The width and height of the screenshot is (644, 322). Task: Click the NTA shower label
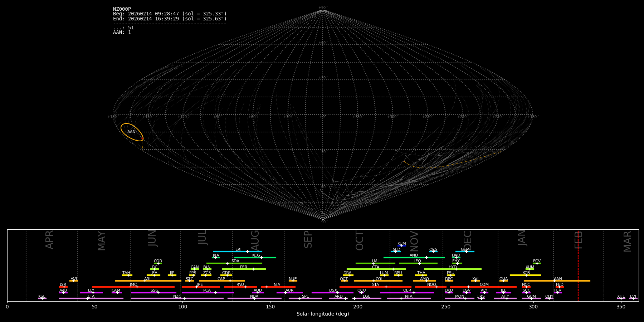409,297
